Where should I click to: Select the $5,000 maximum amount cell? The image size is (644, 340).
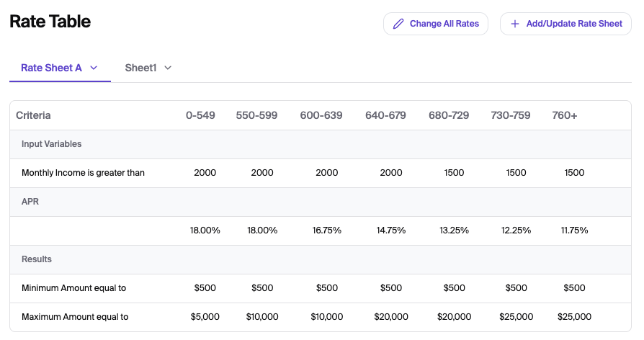[x=205, y=317]
